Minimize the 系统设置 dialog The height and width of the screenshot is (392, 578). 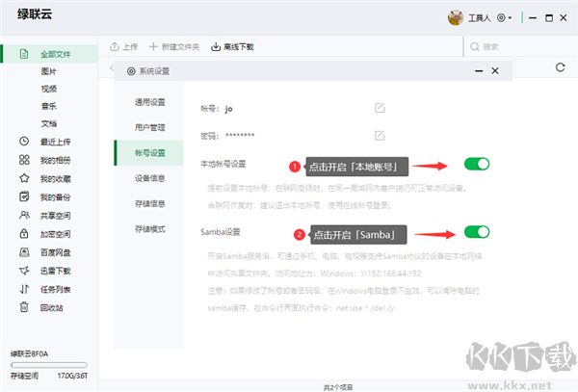point(479,70)
